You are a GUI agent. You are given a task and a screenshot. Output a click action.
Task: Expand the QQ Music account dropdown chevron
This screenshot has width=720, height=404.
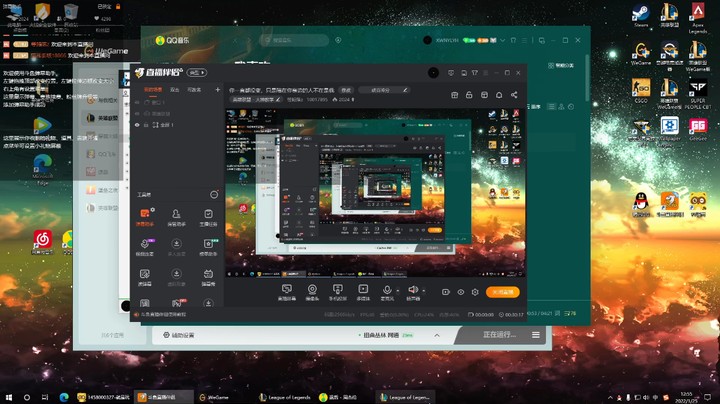[503, 40]
